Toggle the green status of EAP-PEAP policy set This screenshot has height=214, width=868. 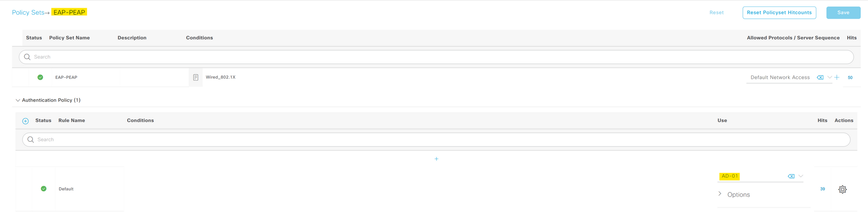pos(40,77)
